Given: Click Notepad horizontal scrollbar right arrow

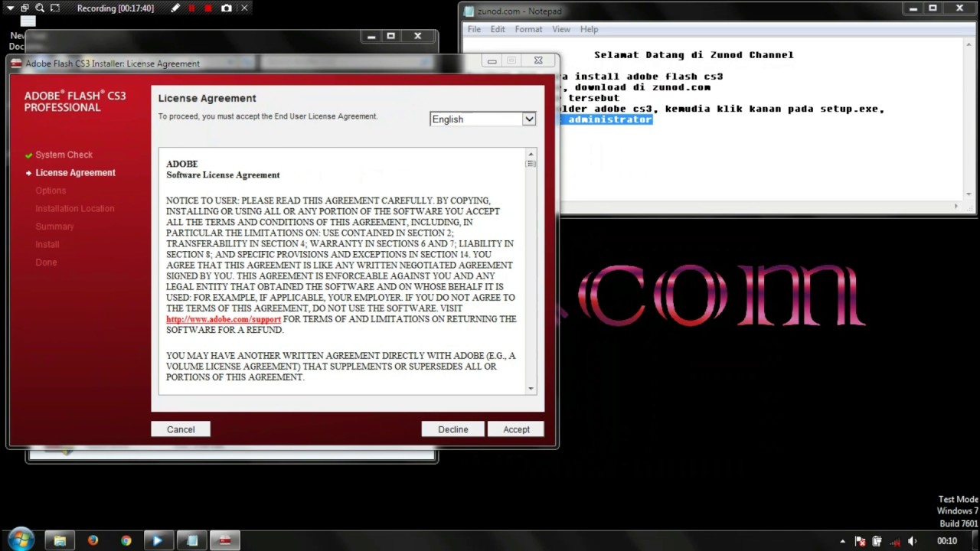Looking at the screenshot, I should tap(955, 206).
